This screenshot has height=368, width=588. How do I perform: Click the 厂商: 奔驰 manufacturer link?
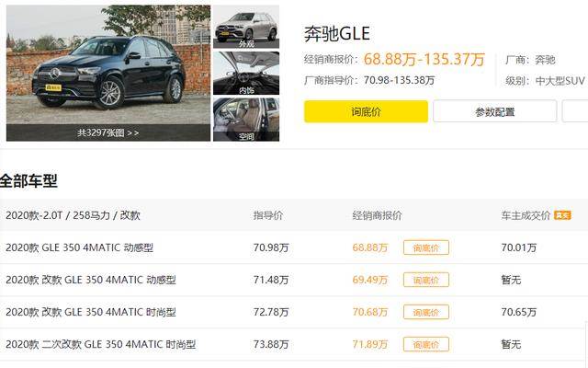530,60
